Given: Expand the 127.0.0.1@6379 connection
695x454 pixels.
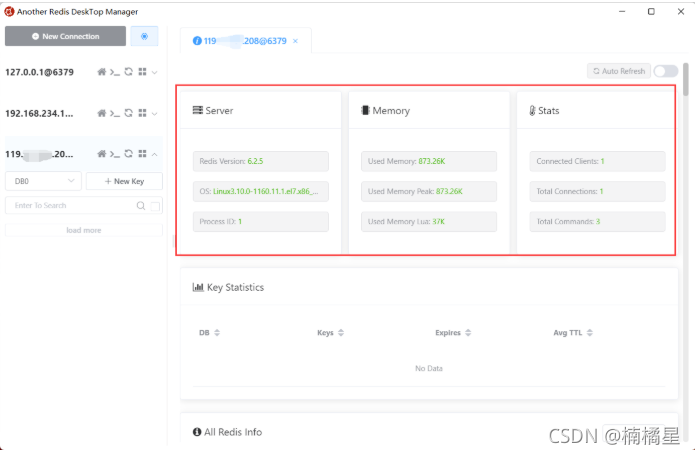Looking at the screenshot, I should [x=154, y=72].
